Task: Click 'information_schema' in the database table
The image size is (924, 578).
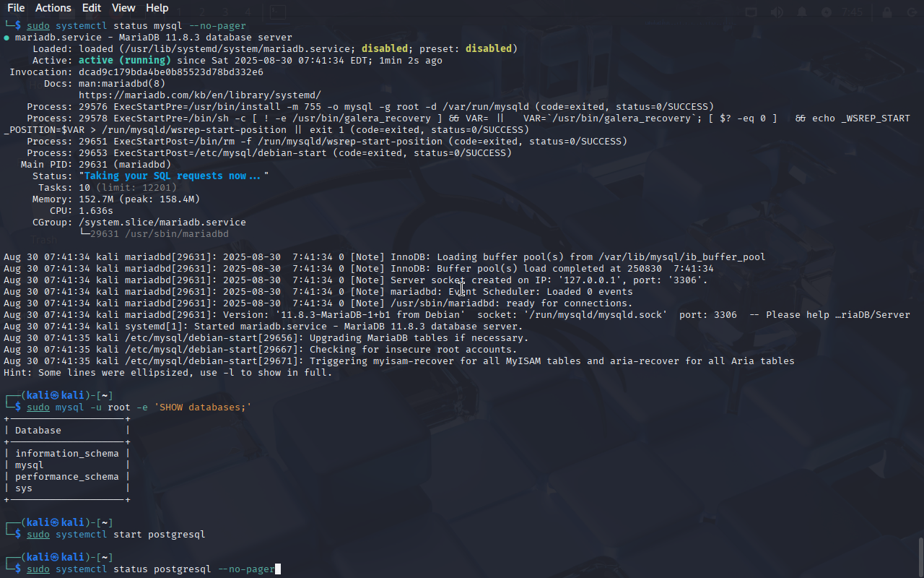Action: pos(67,454)
